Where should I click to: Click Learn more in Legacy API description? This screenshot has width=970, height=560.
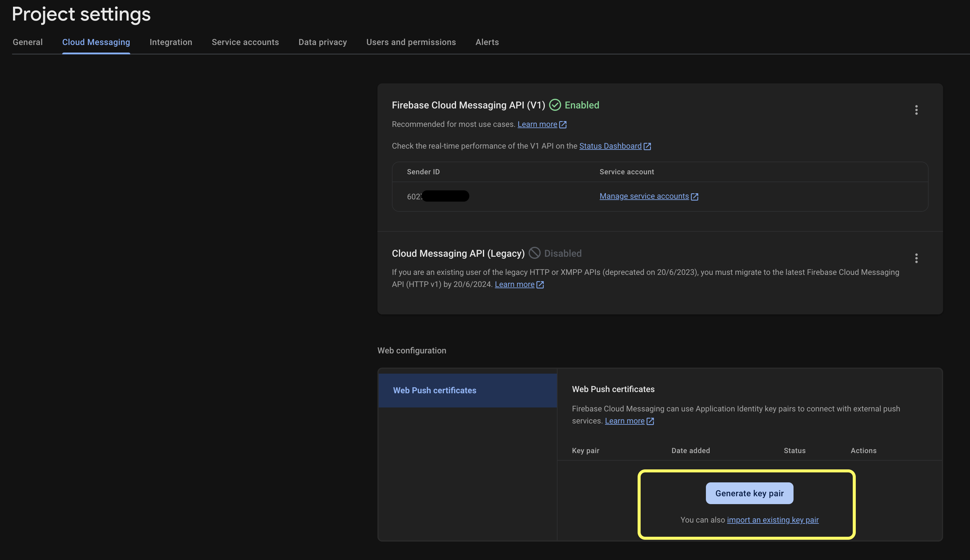coord(514,284)
